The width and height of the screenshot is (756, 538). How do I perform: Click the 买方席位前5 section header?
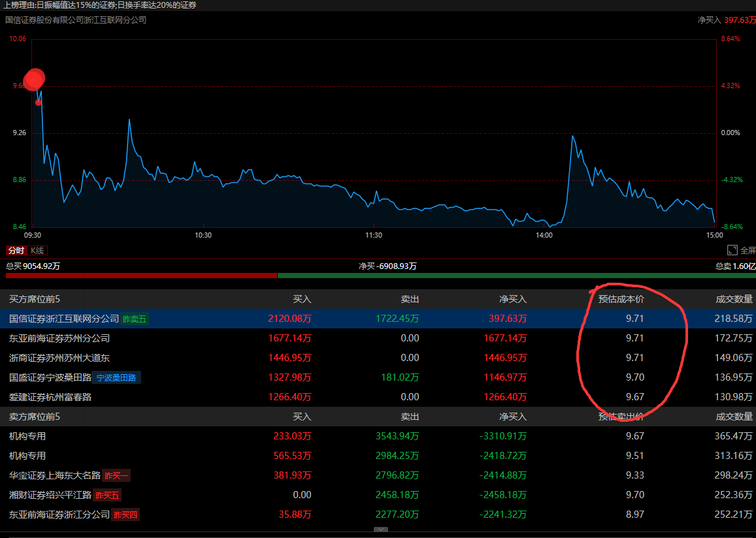(35, 299)
